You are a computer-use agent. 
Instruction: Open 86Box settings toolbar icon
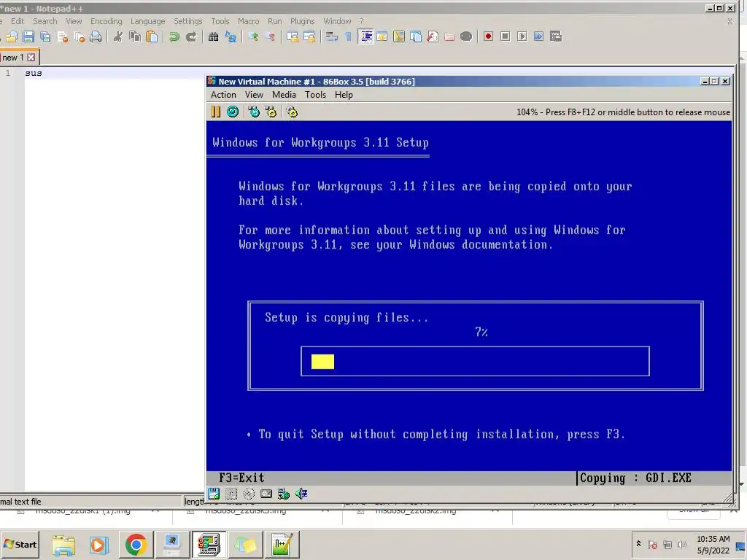point(292,112)
